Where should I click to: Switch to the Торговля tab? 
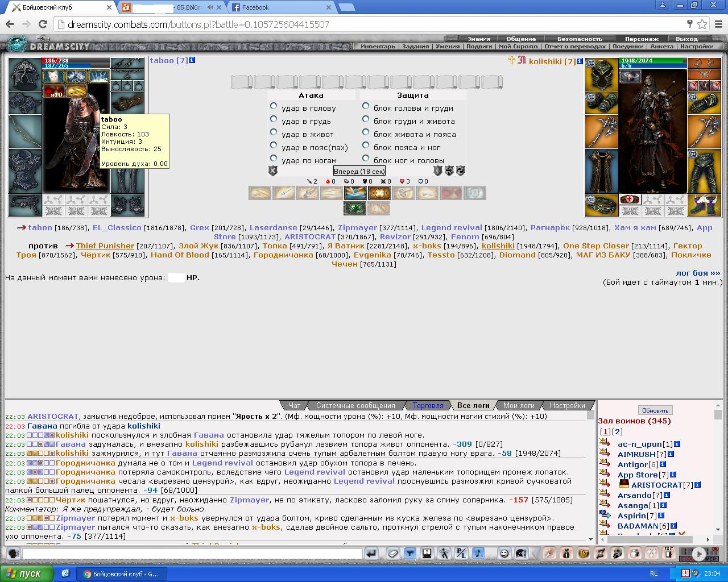pyautogui.click(x=428, y=405)
